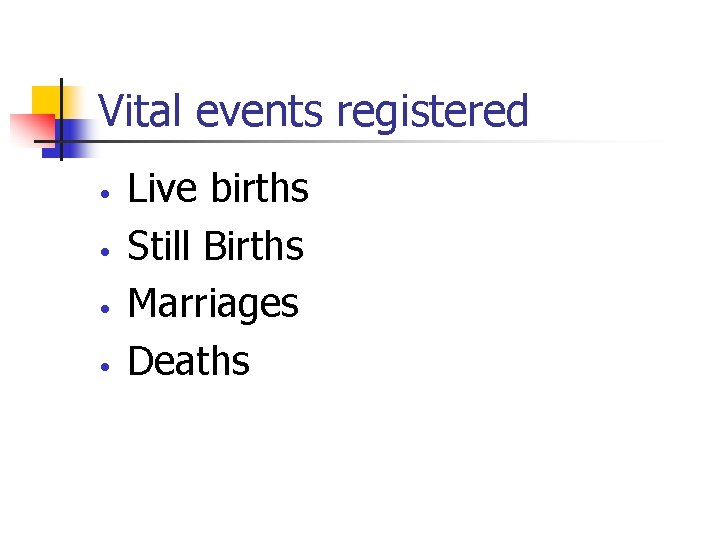Click the "Live births" bullet text

tap(218, 189)
